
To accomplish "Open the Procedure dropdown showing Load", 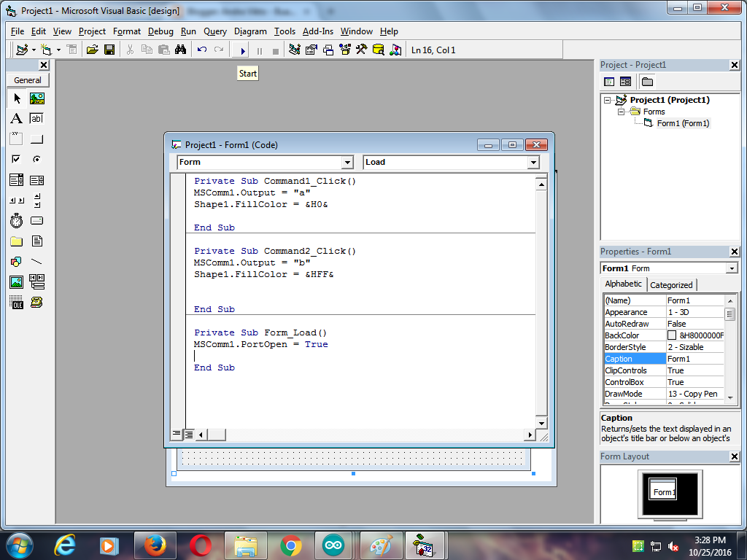I will (x=533, y=163).
